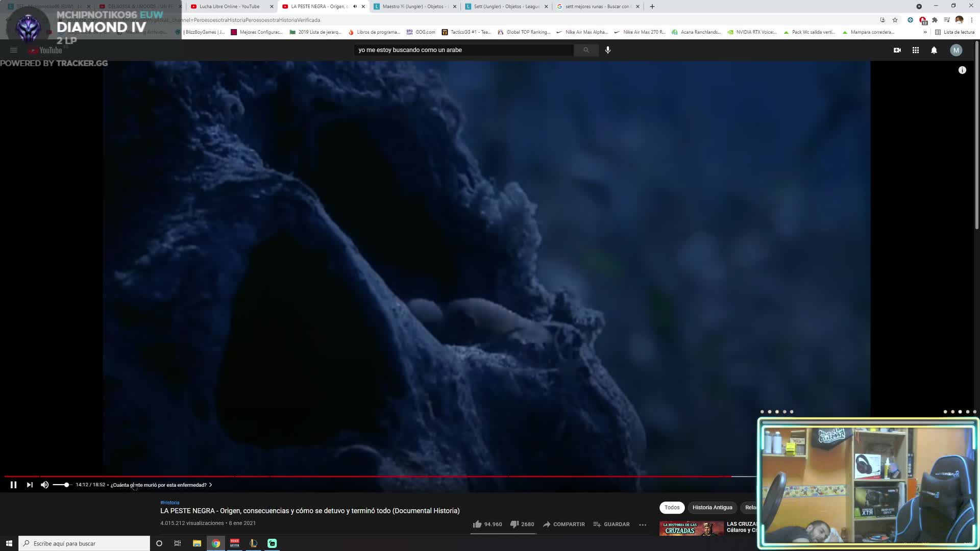
Task: Open the Global TOP Ranking bookmark
Action: pos(524,32)
